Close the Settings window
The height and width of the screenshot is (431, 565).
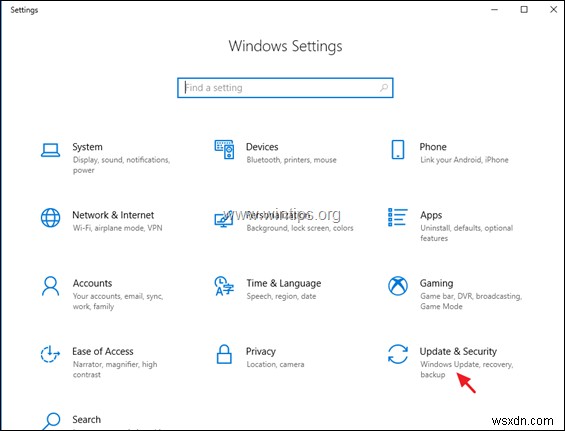point(553,10)
